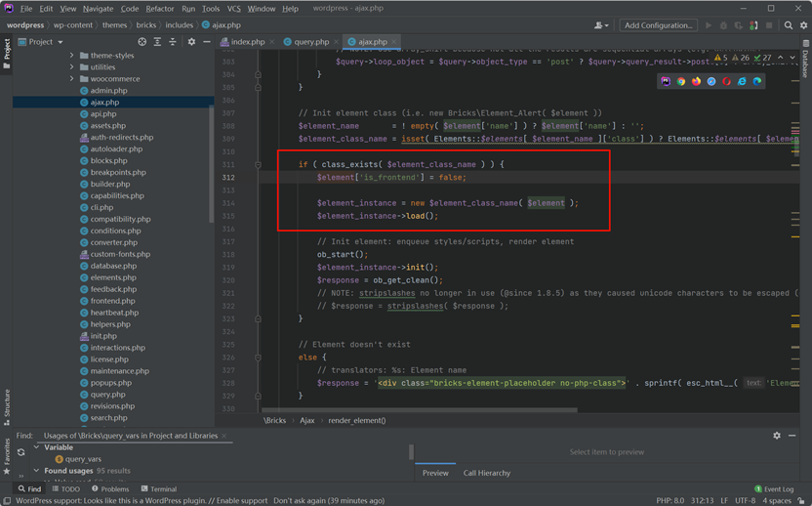The height and width of the screenshot is (506, 812).
Task: Expand the utilities folder
Action: tap(71, 66)
